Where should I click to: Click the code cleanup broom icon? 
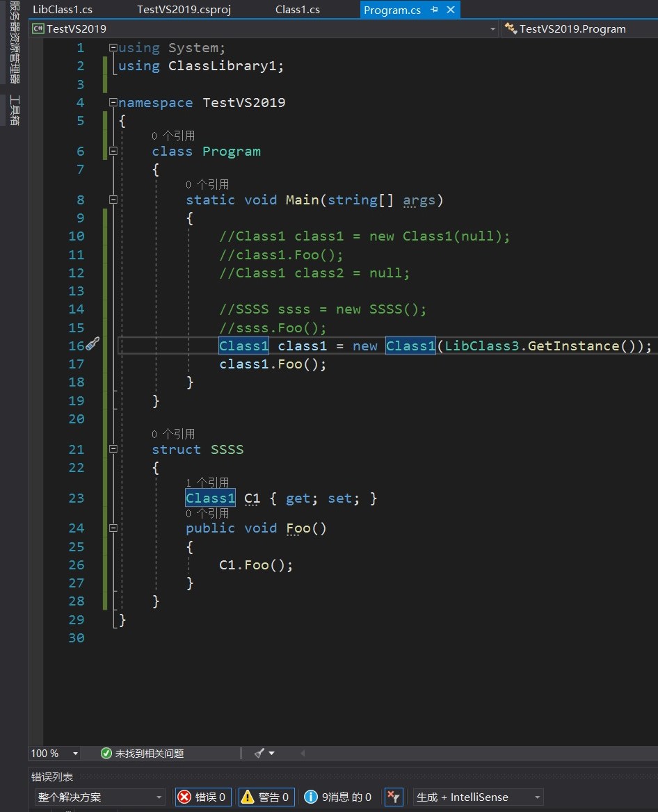point(259,753)
